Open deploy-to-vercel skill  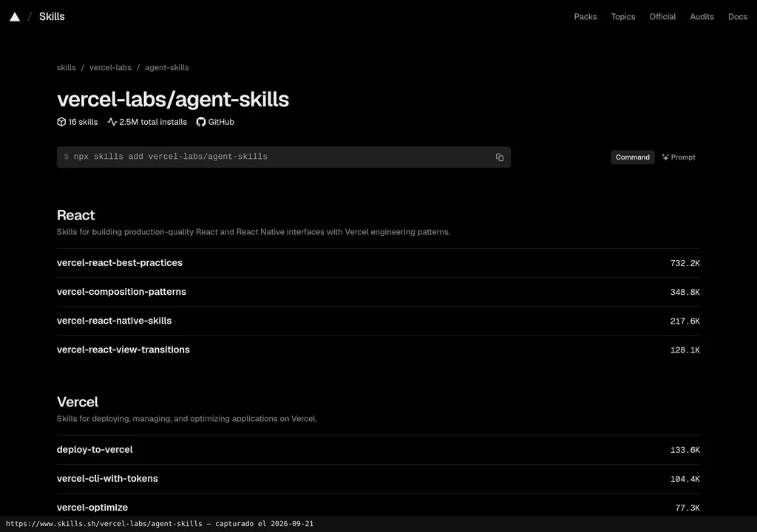378,450
